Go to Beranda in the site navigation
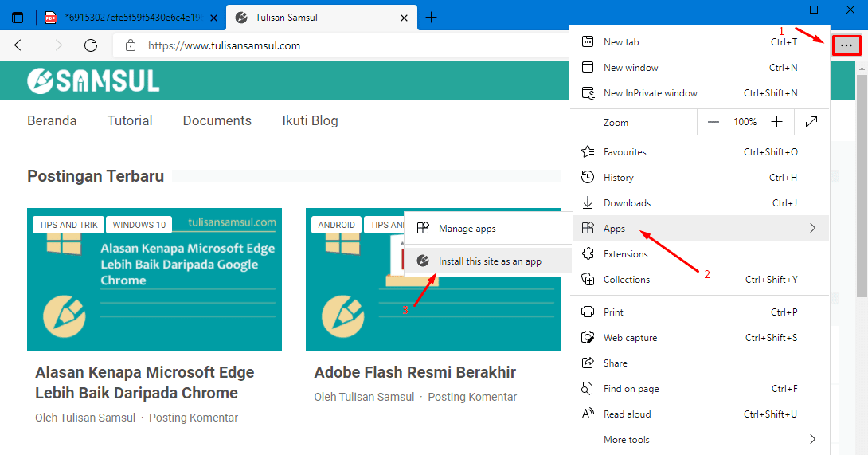Viewport: 868px width, 455px height. (52, 120)
